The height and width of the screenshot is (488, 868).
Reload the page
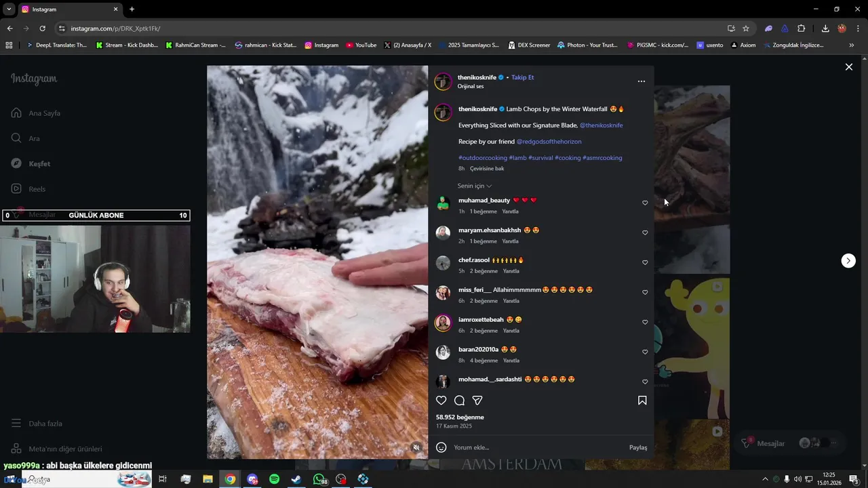point(42,28)
